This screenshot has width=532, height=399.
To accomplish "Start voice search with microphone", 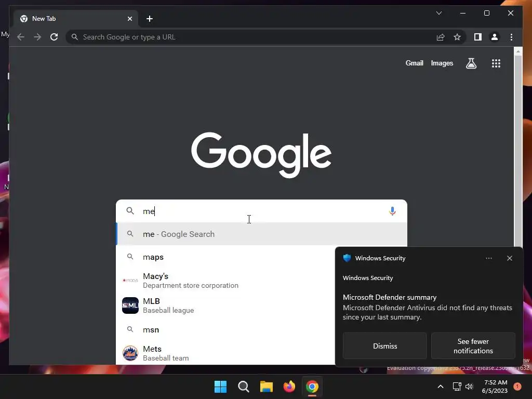I will 392,211.
